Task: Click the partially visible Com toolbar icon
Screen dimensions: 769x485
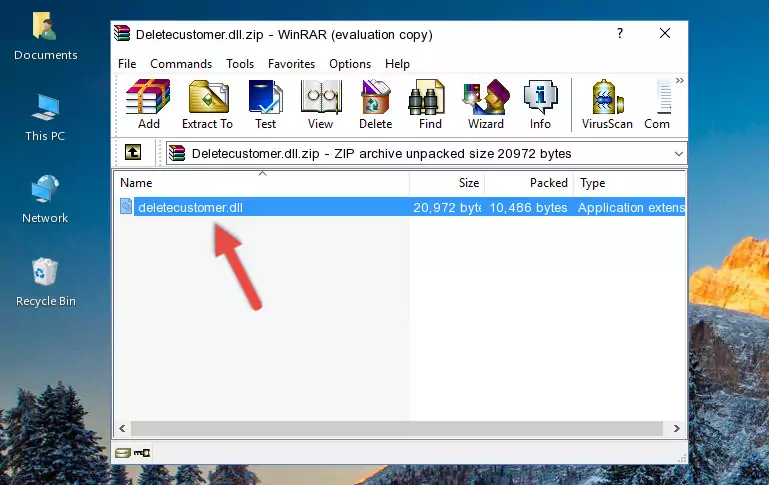Action: click(658, 104)
